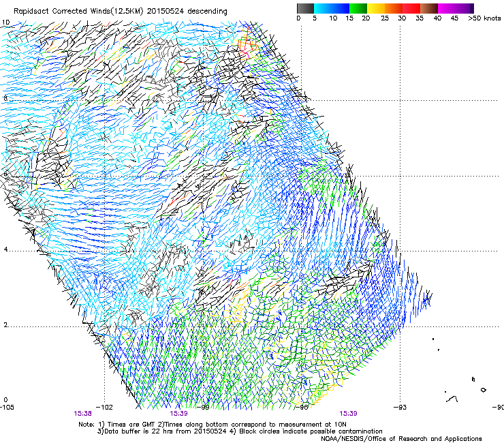504x443 pixels.
Task: Click the '>50 knots' legend label
Action: 484,18
